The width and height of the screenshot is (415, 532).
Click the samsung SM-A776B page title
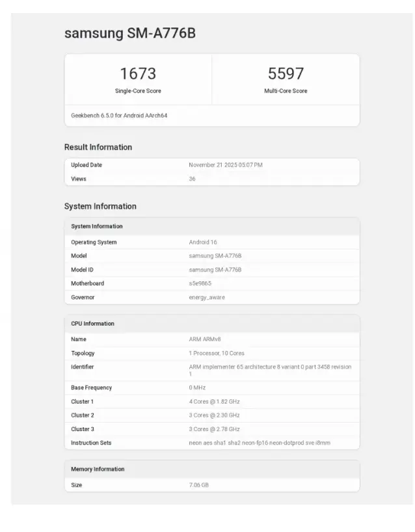point(129,33)
